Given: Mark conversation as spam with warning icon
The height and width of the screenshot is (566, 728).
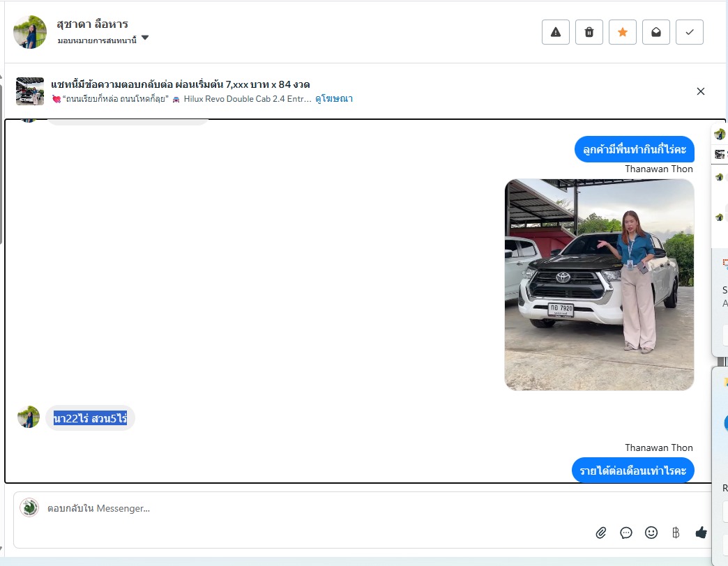Looking at the screenshot, I should click(555, 32).
